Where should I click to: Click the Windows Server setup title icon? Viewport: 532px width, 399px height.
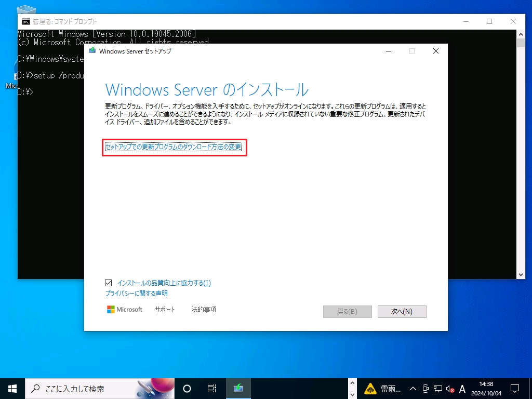[92, 51]
